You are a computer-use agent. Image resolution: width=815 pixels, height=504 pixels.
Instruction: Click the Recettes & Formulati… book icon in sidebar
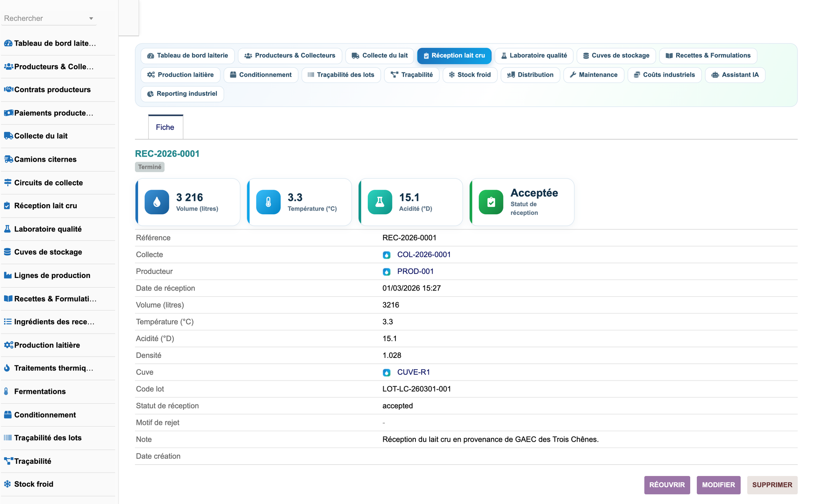[x=8, y=298]
